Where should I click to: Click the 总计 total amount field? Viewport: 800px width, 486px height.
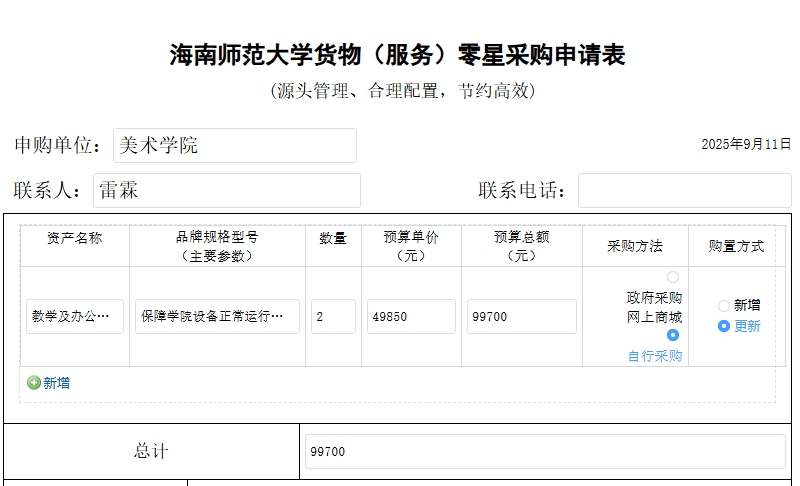click(x=545, y=452)
